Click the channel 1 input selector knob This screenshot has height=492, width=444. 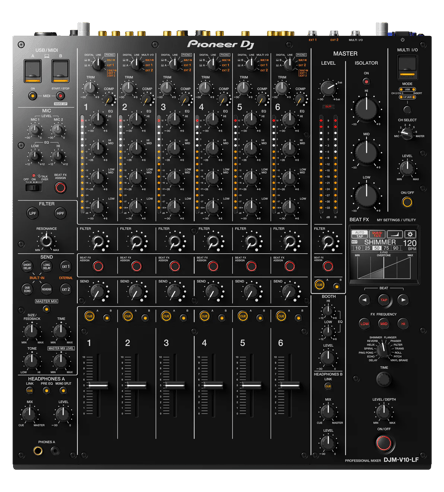pyautogui.click(x=98, y=64)
